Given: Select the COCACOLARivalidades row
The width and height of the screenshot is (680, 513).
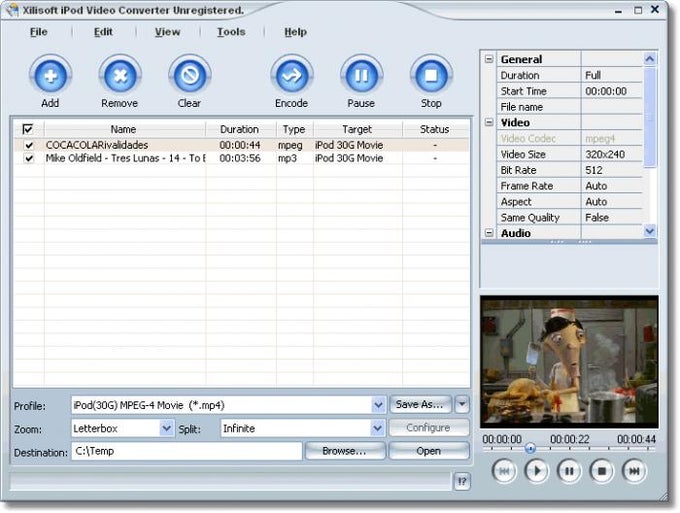Looking at the screenshot, I should click(x=242, y=145).
